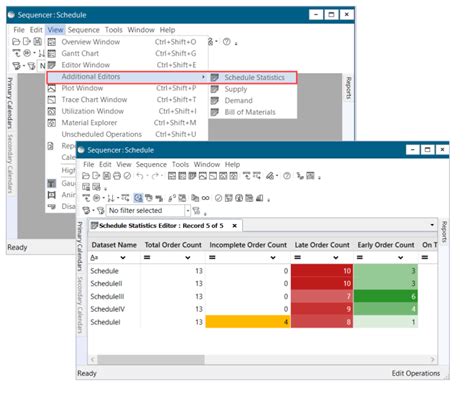Select the ScheduleIII row name

coord(107,296)
